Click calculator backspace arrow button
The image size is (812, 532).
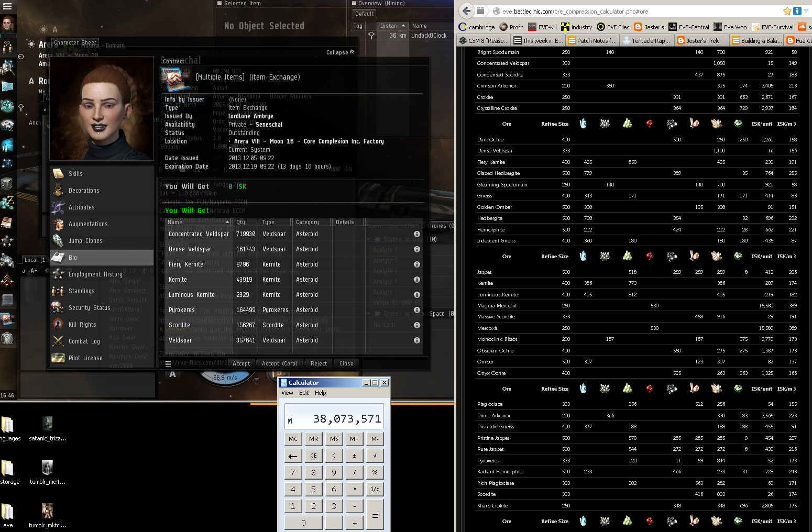(x=293, y=456)
